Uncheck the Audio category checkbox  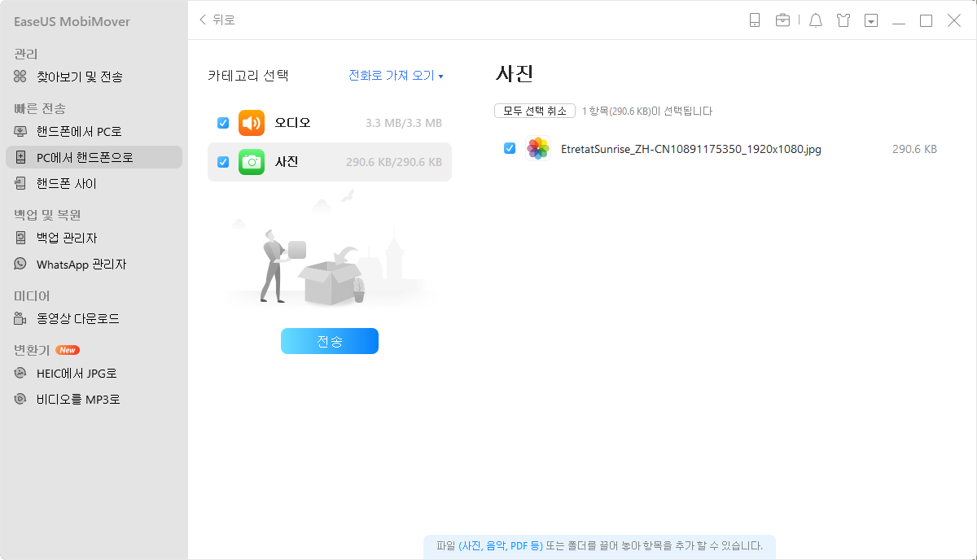point(221,122)
